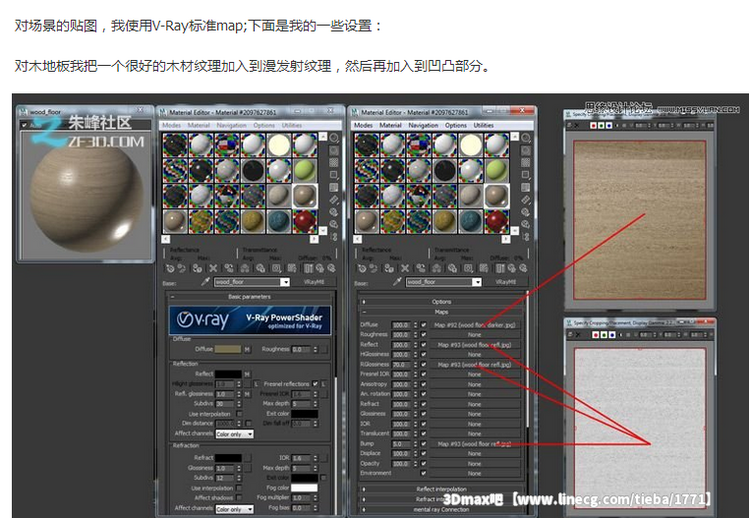Click Select by Material icon in left editor

click(334, 224)
